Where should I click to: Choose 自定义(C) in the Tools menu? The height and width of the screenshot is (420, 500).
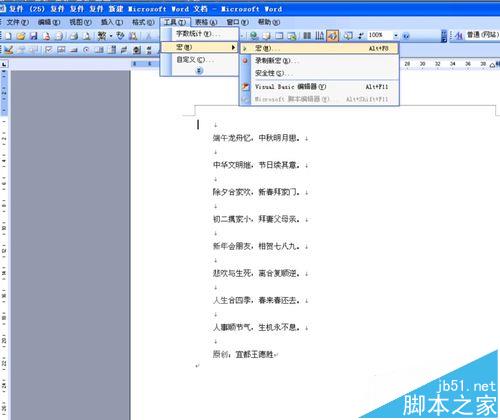(199, 60)
